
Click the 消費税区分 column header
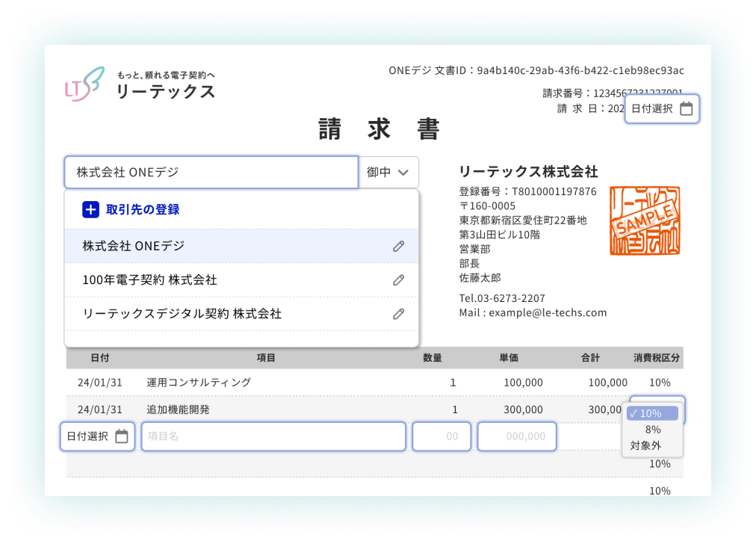coord(656,358)
